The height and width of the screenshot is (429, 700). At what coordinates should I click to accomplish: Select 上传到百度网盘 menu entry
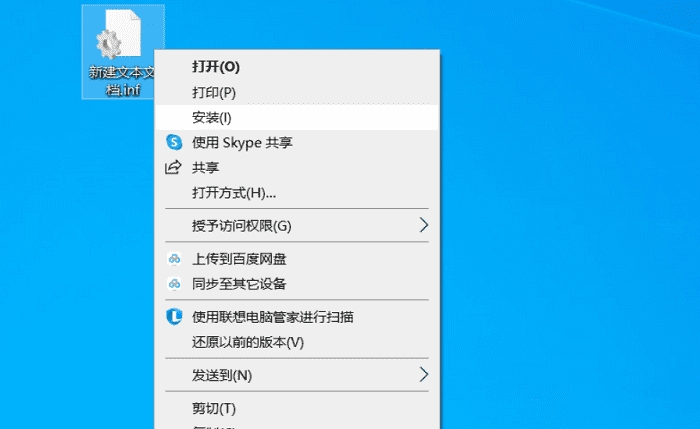pos(297,259)
